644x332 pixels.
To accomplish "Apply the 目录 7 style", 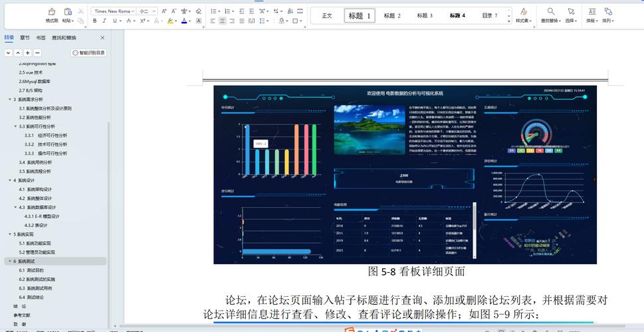I will click(x=490, y=15).
